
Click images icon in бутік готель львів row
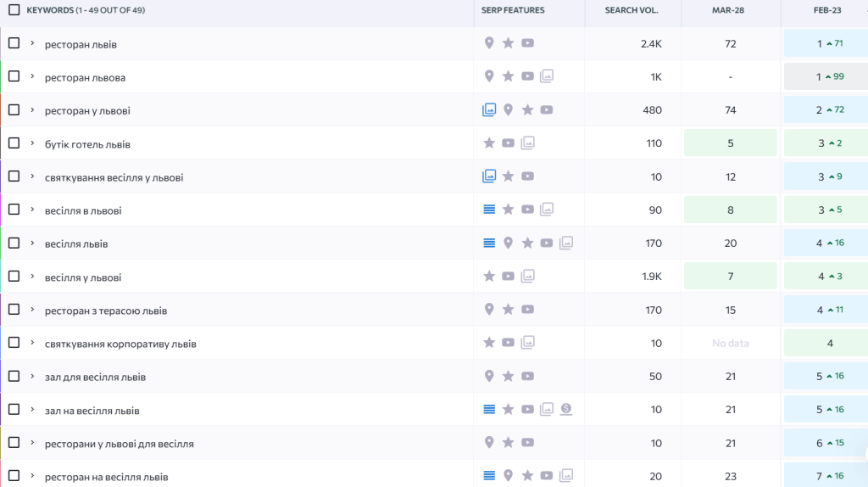[x=528, y=143]
